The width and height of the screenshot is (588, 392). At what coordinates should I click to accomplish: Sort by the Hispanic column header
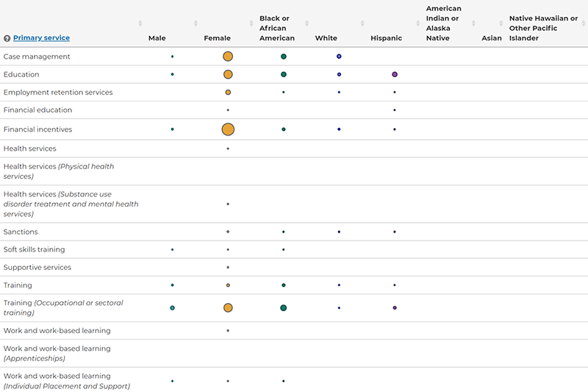pos(386,38)
